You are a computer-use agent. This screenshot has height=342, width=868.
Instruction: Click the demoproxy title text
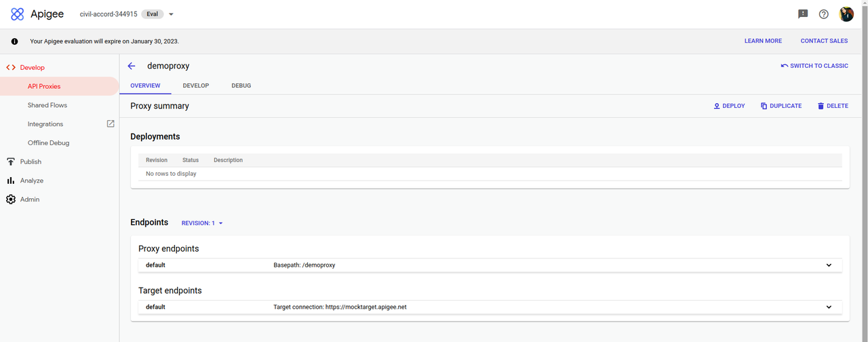point(168,66)
